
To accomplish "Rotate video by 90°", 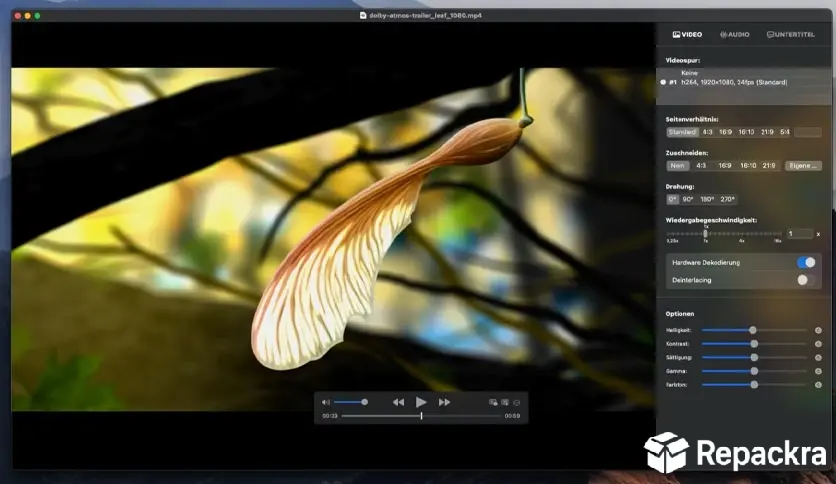I will pyautogui.click(x=688, y=199).
